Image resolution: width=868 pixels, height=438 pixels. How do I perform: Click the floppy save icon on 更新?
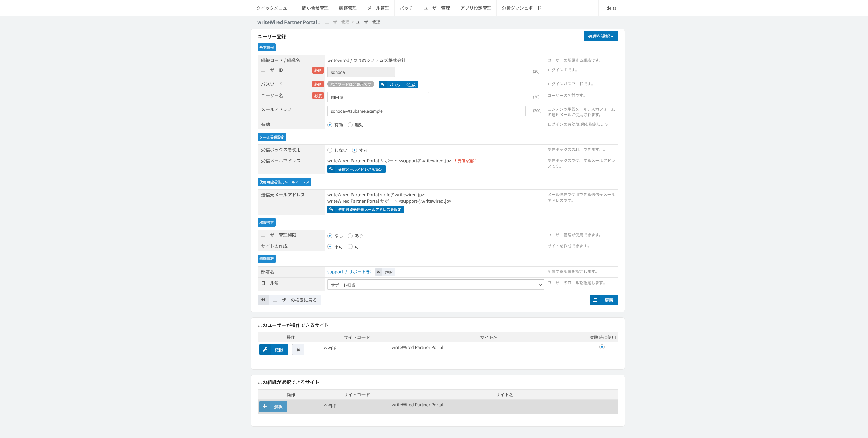[x=595, y=300]
